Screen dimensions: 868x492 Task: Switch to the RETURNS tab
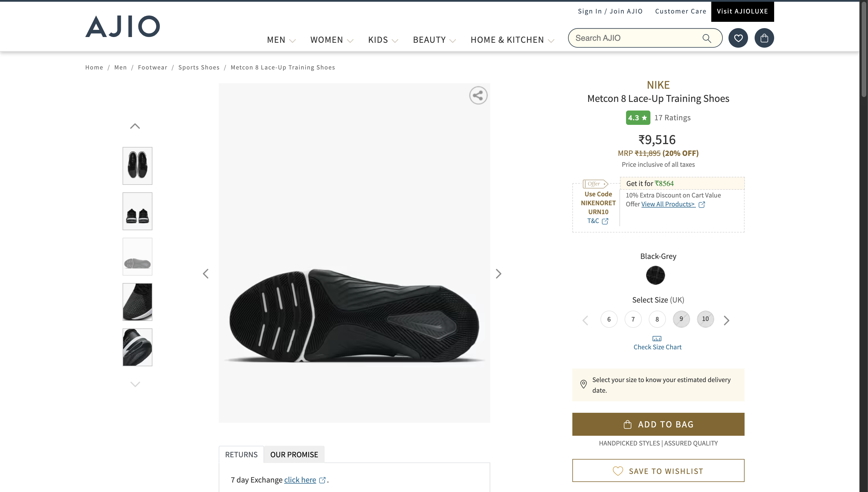click(x=241, y=454)
